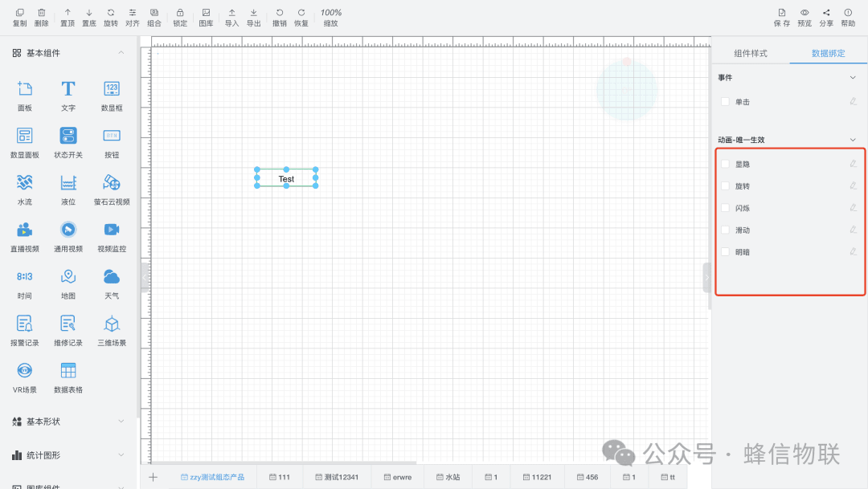Collapse the right panel handle
This screenshot has width=868, height=489.
[x=706, y=277]
